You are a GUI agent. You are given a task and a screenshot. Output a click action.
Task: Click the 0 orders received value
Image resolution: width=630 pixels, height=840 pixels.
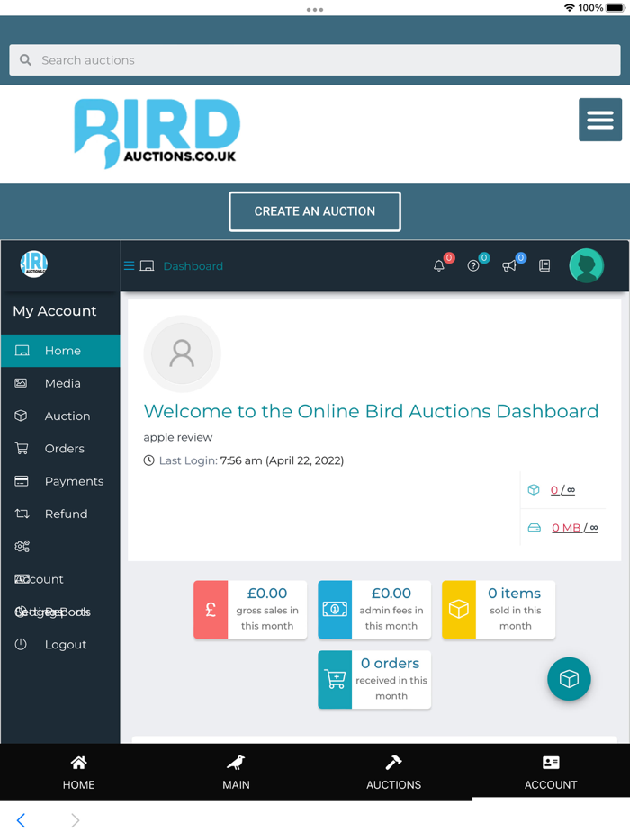pyautogui.click(x=391, y=664)
